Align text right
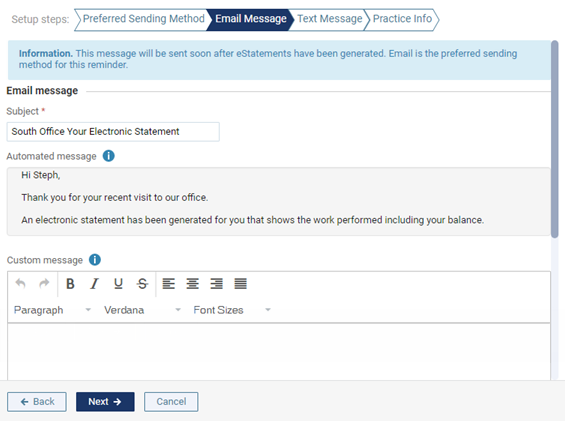Viewport: 565px width, 421px height. click(x=217, y=284)
